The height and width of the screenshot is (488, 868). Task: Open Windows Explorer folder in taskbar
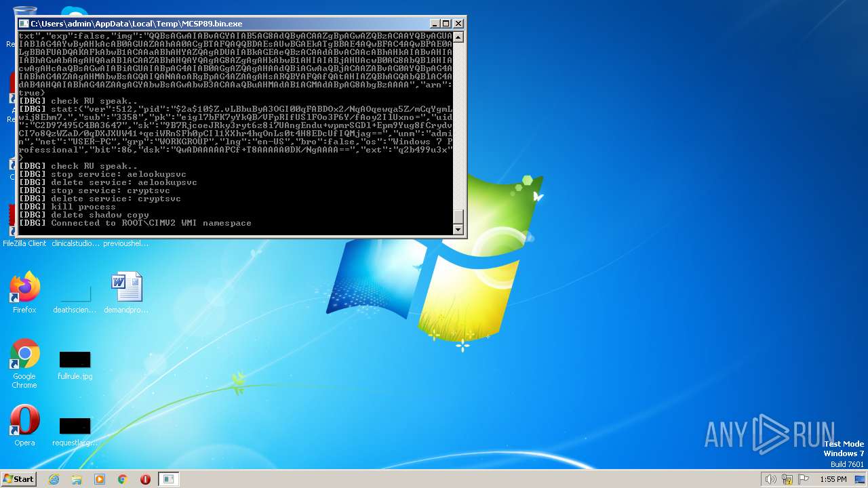(77, 479)
